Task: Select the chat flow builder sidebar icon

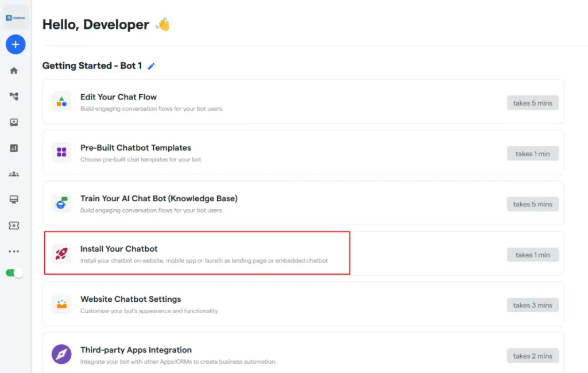Action: pyautogui.click(x=16, y=96)
